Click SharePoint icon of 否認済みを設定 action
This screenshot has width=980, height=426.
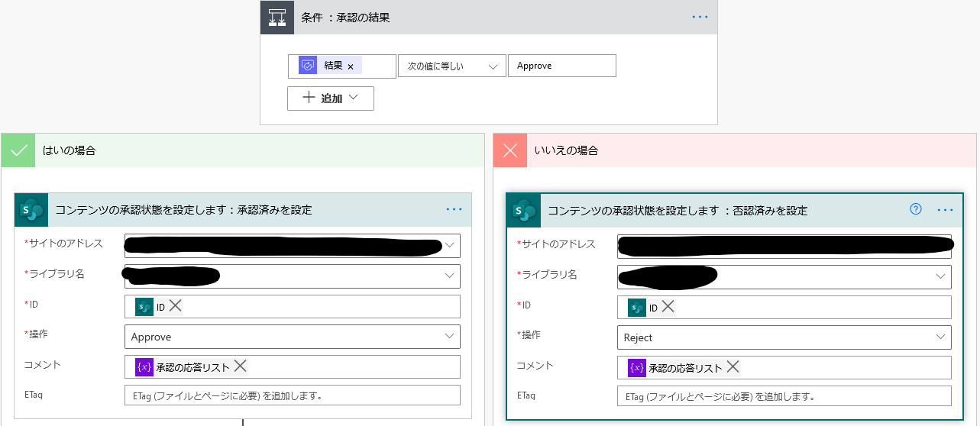pos(523,211)
